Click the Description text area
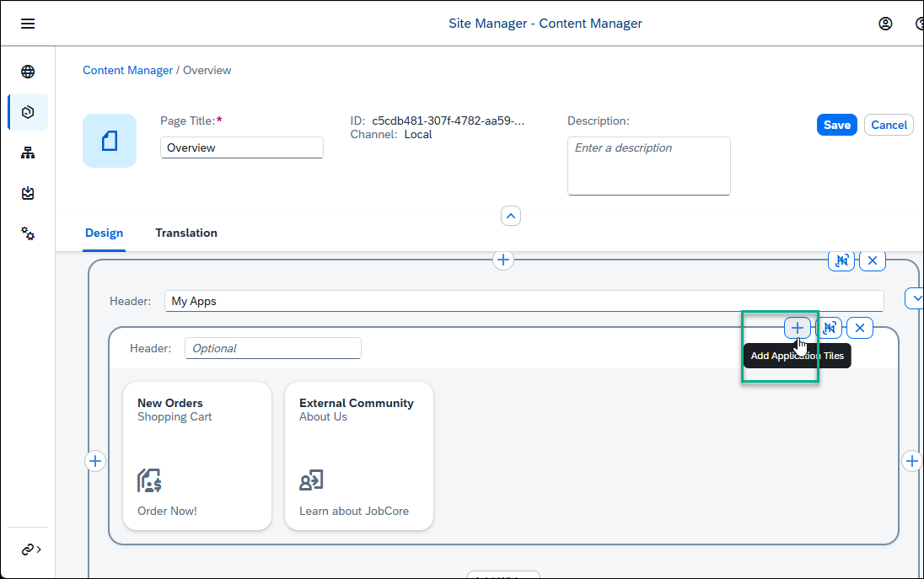Viewport: 924px width, 579px height. (x=649, y=166)
